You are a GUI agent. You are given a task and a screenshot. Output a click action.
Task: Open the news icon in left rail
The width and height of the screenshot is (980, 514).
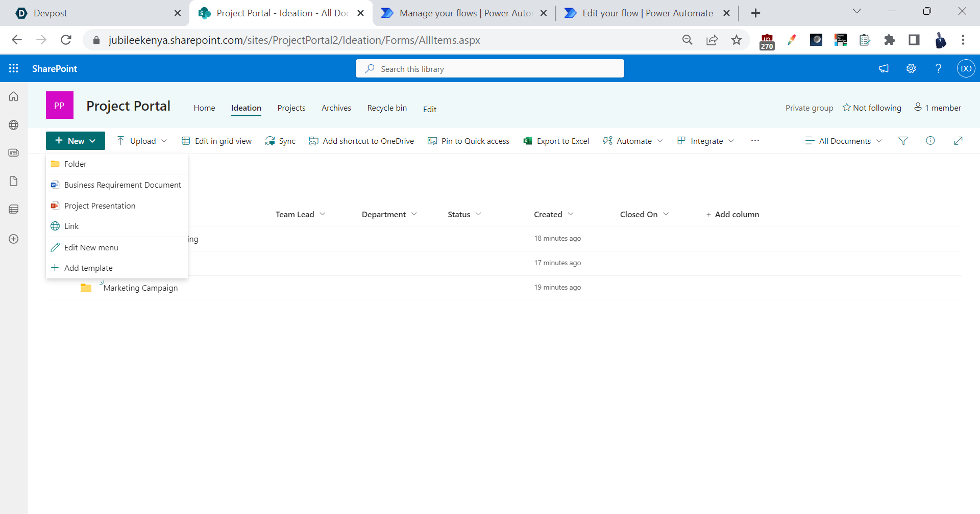(14, 152)
